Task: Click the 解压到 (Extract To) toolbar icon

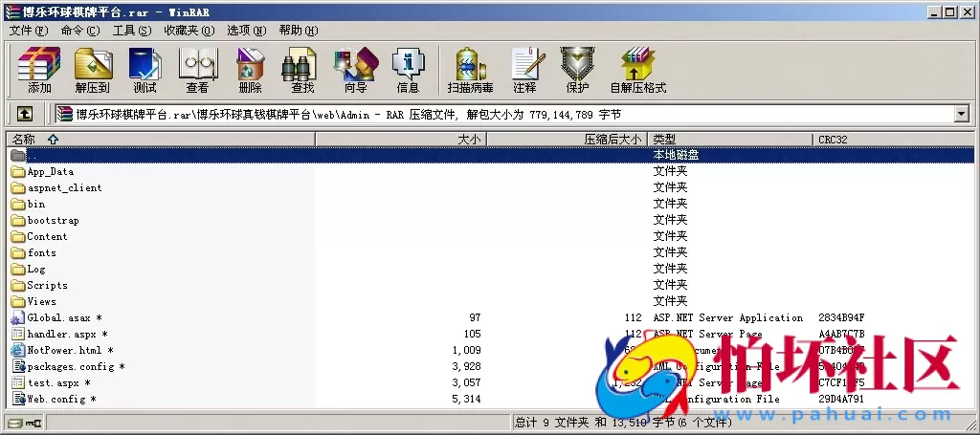Action: pyautogui.click(x=93, y=69)
